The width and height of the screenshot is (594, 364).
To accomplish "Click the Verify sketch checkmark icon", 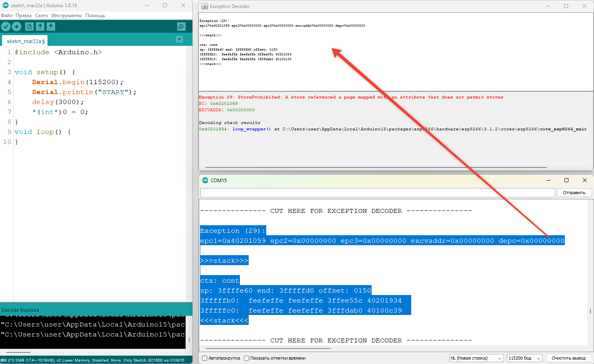I will (x=6, y=27).
